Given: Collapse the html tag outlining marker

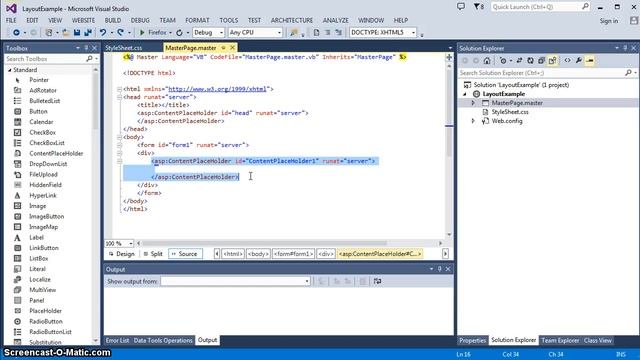Looking at the screenshot, I should tap(120, 89).
